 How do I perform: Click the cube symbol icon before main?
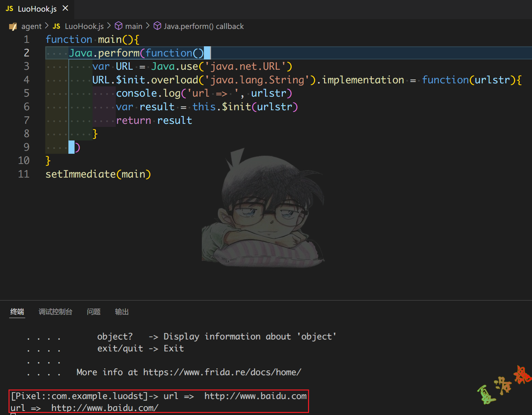click(x=118, y=26)
